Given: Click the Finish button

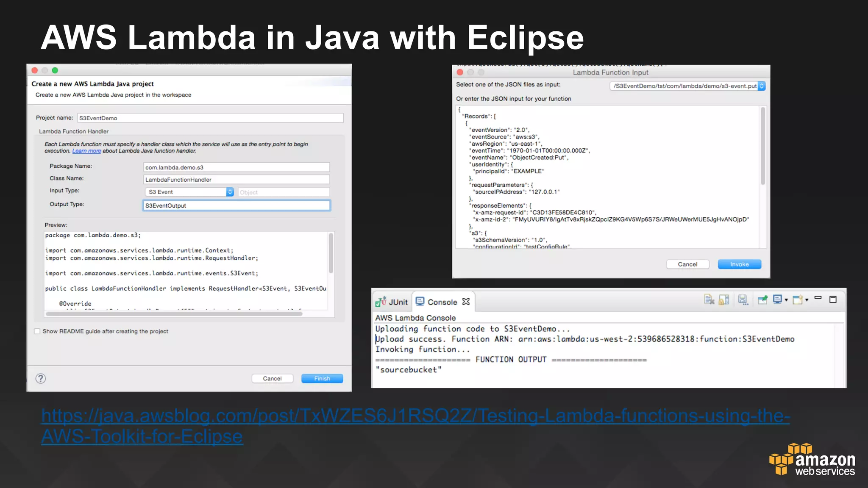Looking at the screenshot, I should 322,378.
